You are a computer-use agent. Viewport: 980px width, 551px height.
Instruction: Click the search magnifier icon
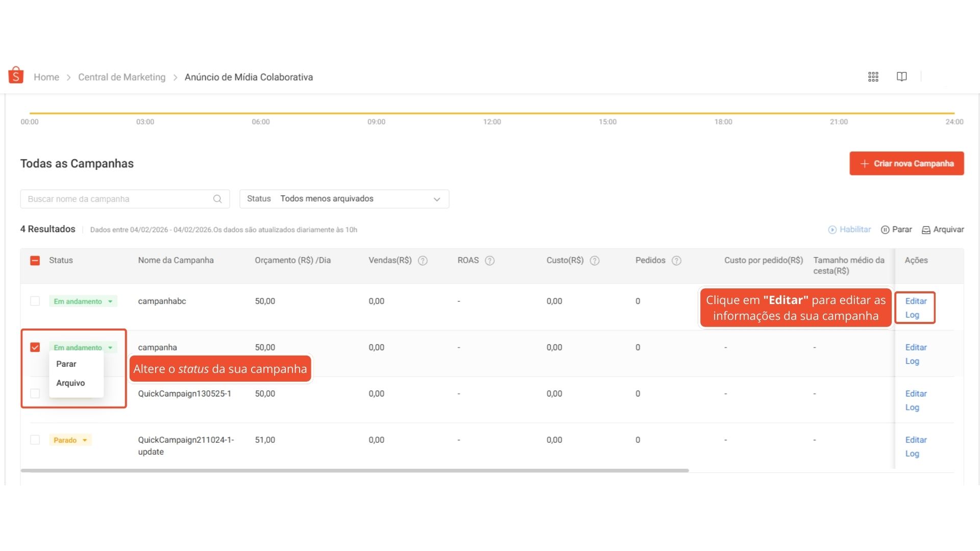[x=217, y=199]
